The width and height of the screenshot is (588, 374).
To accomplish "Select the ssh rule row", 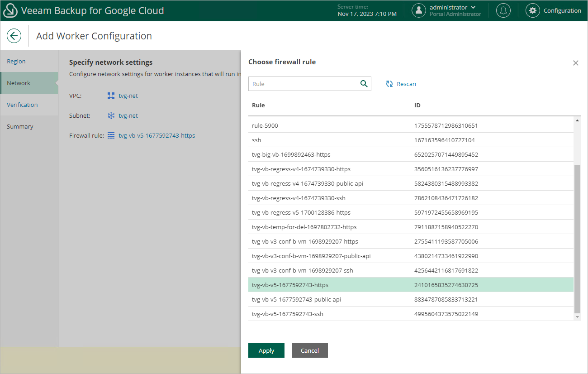I will (x=411, y=140).
